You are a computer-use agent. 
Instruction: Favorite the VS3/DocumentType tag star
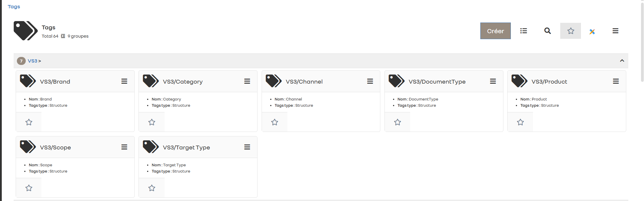tap(397, 122)
